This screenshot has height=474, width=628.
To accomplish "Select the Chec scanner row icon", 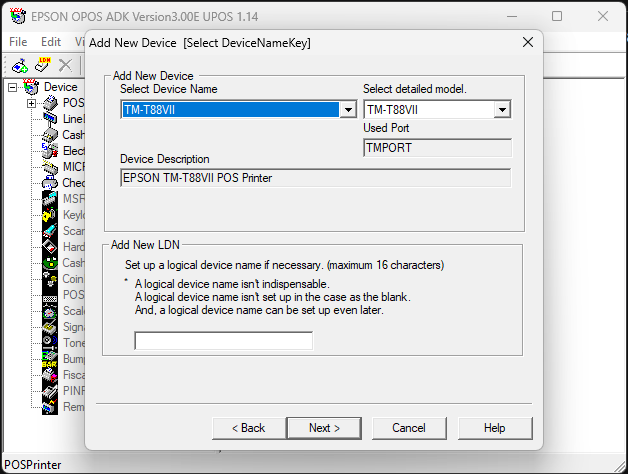I will tap(50, 183).
